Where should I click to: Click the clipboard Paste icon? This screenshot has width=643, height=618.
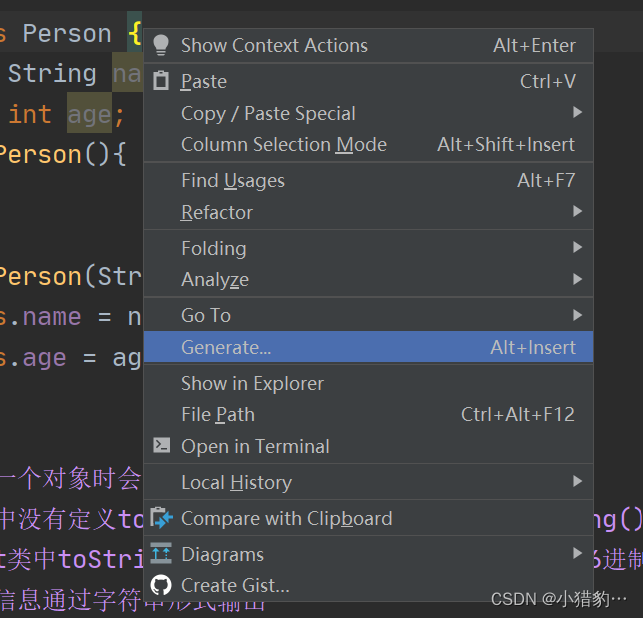[161, 81]
